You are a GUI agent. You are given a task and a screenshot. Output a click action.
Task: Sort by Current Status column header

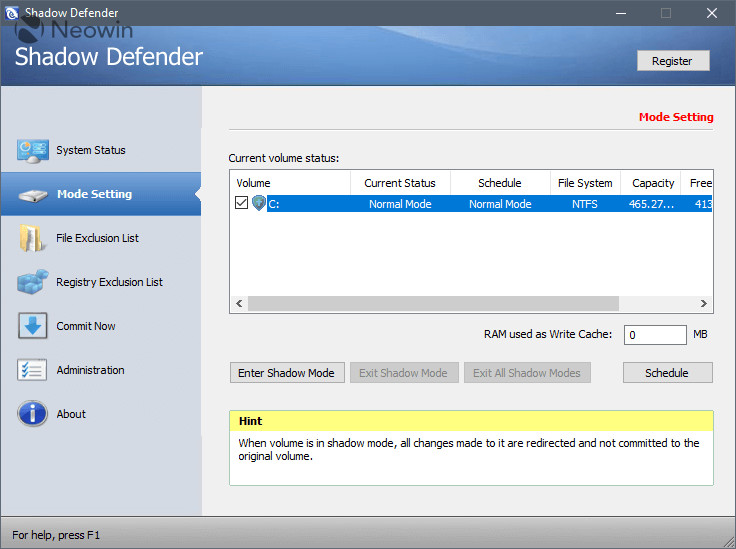click(400, 183)
